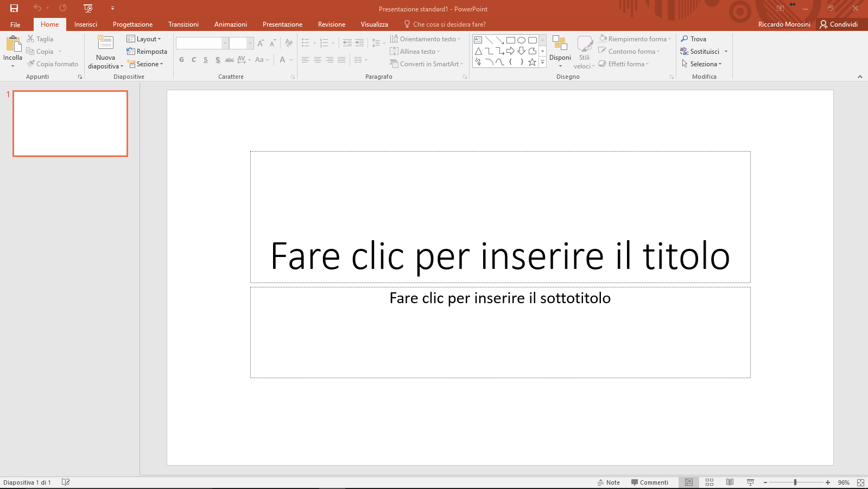Expand shapes gallery more arrow
This screenshot has height=489, width=868.
(x=542, y=62)
